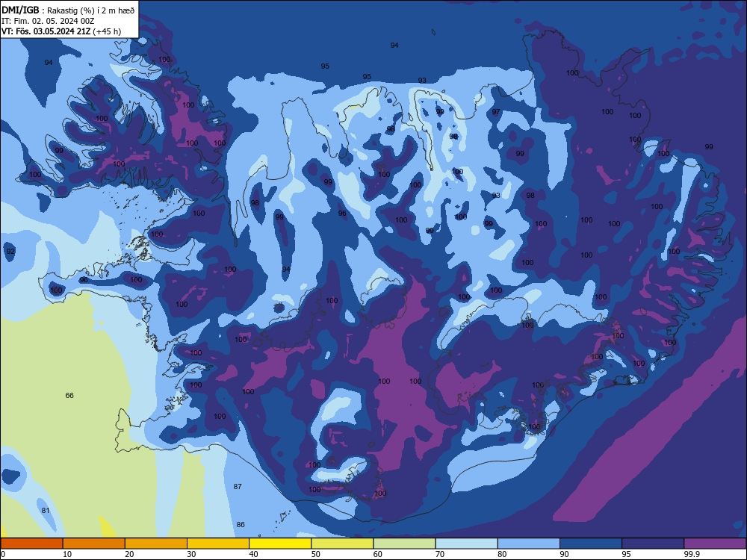Click the dark blue 90–95 legend swatch

[x=591, y=544]
